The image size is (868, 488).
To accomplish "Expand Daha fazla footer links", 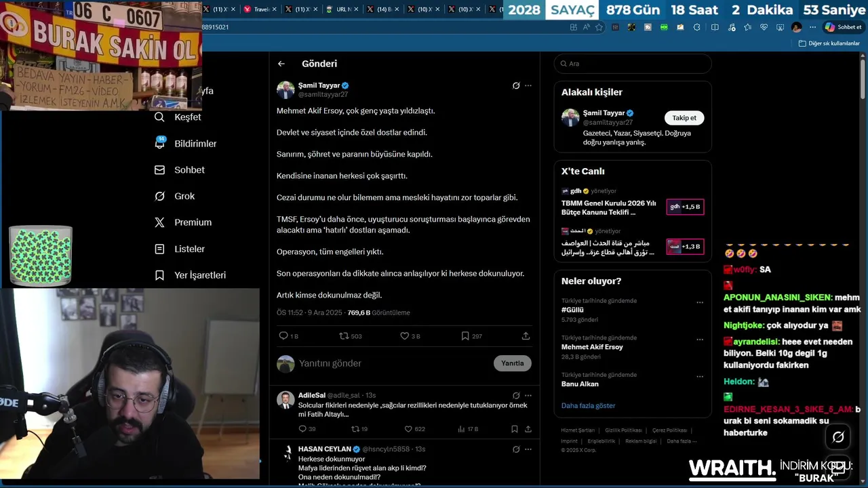I will pos(682,441).
